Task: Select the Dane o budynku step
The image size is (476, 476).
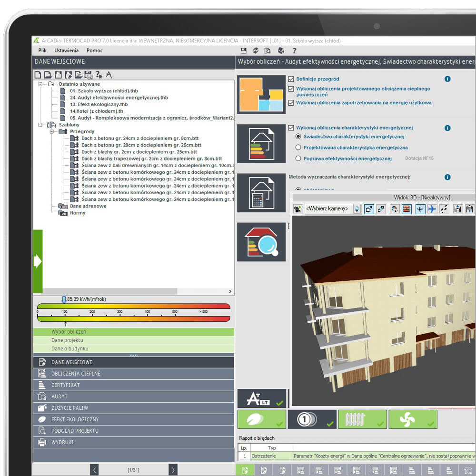Action: [134, 349]
